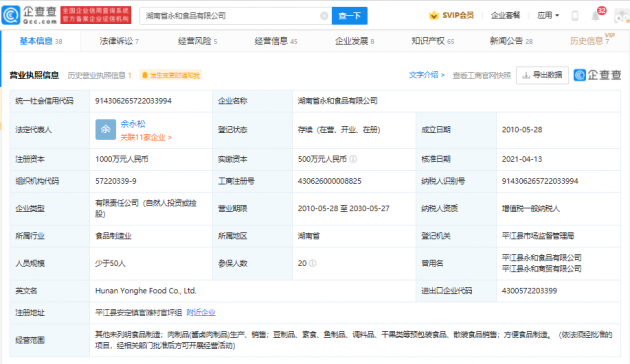Open 历史营业执照信息 link
630x364 pixels.
click(99, 76)
